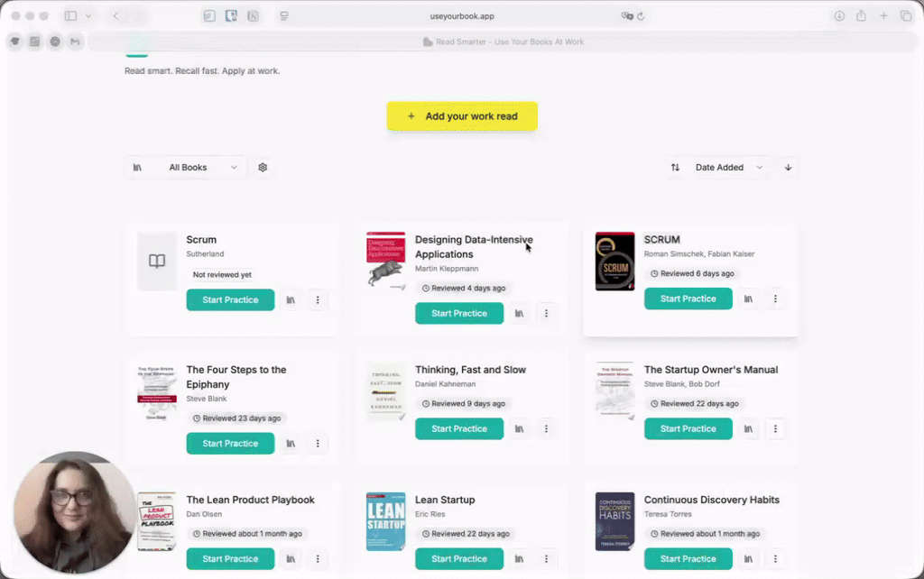Go back with Safari back arrow
This screenshot has height=579, width=924.
click(115, 16)
